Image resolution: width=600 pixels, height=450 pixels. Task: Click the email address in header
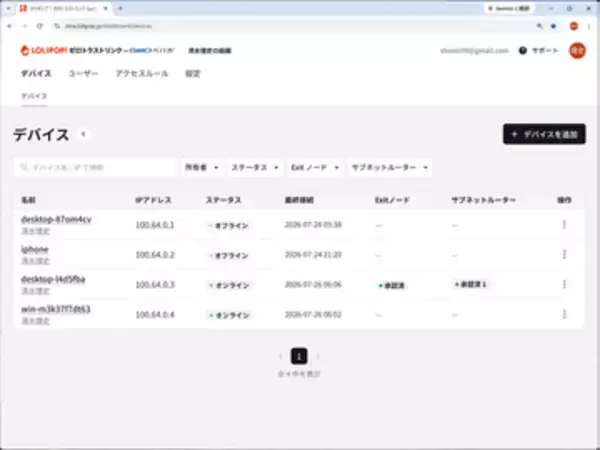pyautogui.click(x=474, y=51)
